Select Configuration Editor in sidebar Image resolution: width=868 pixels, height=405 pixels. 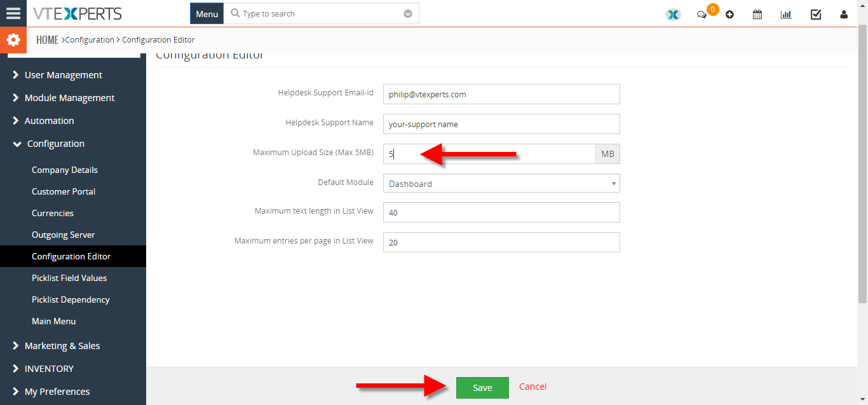click(73, 256)
